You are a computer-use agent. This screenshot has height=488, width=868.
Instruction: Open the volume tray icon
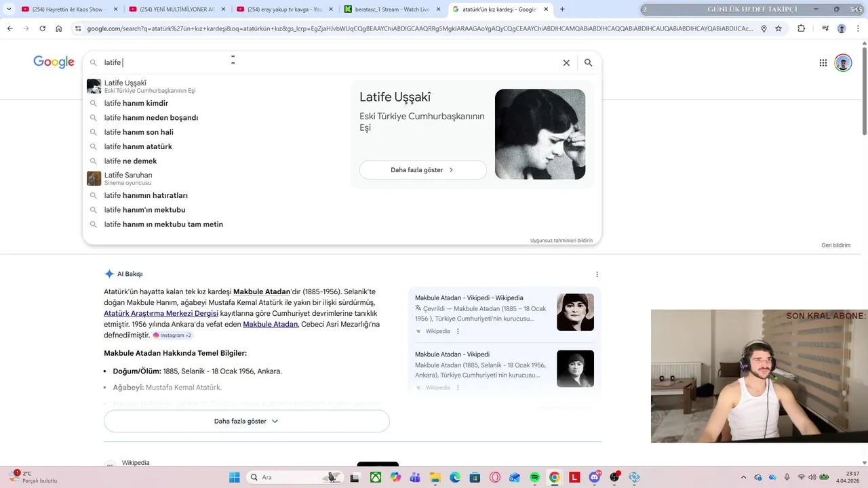812,477
